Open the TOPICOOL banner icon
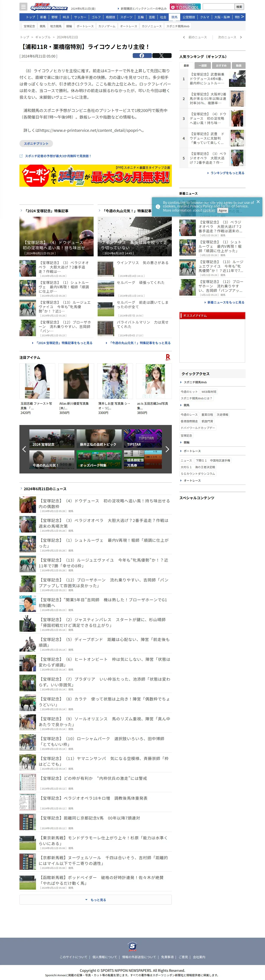Image resolution: width=265 pixels, height=980 pixels. (x=185, y=6)
